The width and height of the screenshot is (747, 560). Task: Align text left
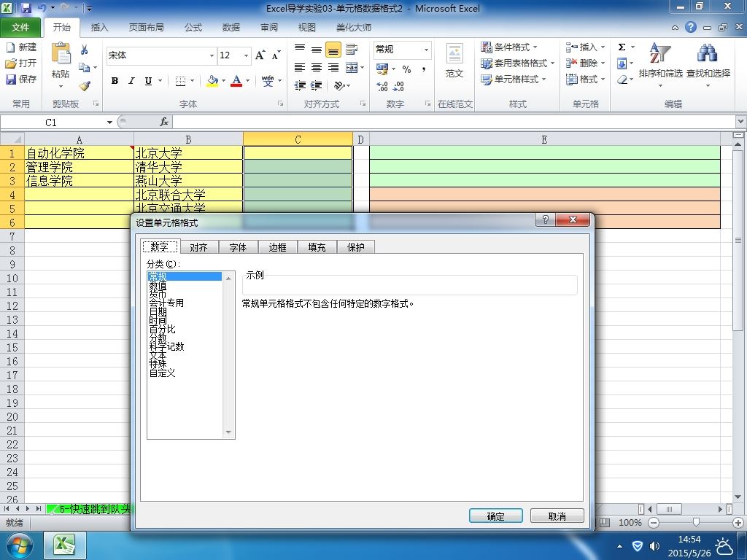pos(300,68)
